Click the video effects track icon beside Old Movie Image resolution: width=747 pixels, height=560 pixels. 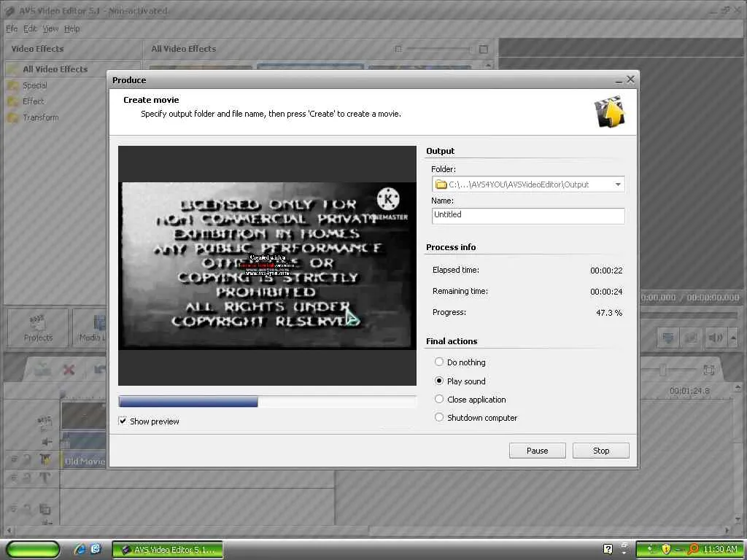[x=45, y=460]
